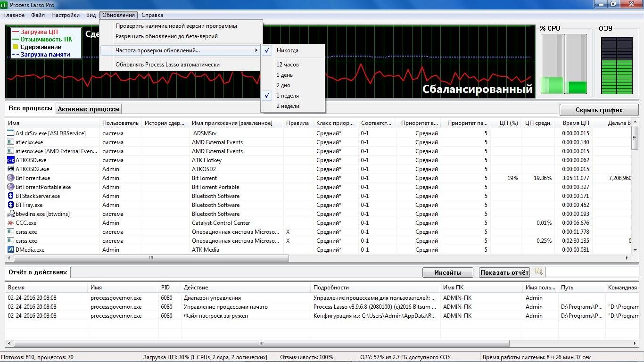Click the % CPU usage meter

pyautogui.click(x=564, y=64)
